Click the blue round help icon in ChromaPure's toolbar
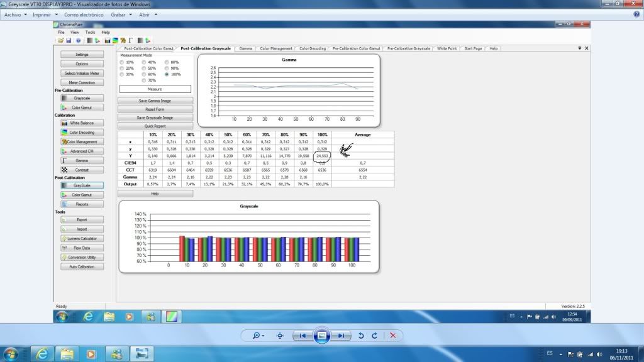The width and height of the screenshot is (644, 362). (78, 41)
